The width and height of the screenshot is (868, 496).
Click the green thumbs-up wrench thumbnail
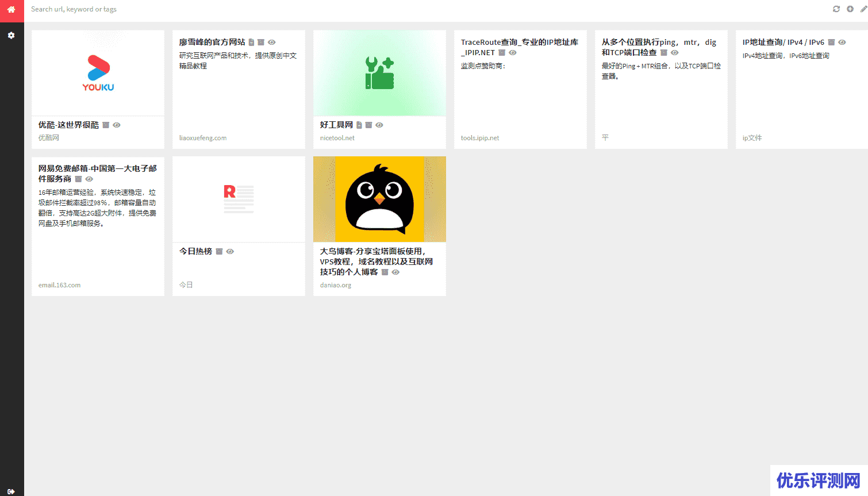pos(379,73)
